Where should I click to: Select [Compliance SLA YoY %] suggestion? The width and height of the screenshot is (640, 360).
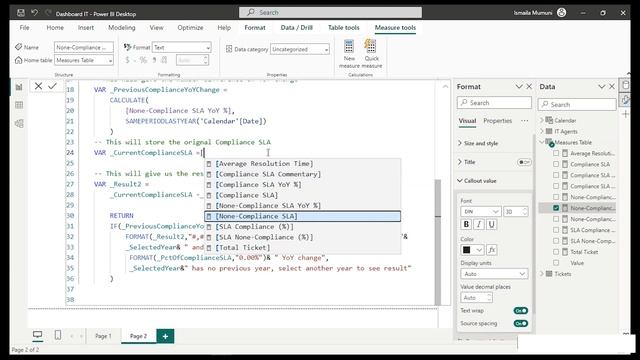pos(302,184)
